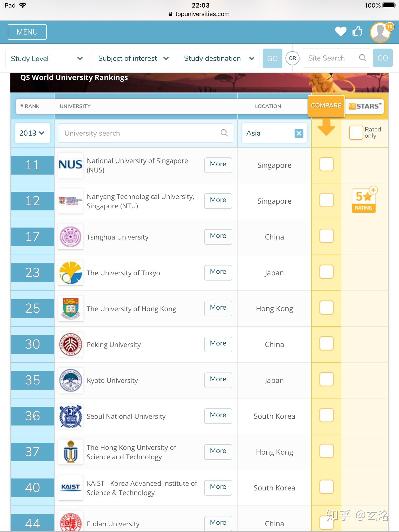Open The University of Hong Kong crest
This screenshot has height=532, width=399.
[x=70, y=309]
